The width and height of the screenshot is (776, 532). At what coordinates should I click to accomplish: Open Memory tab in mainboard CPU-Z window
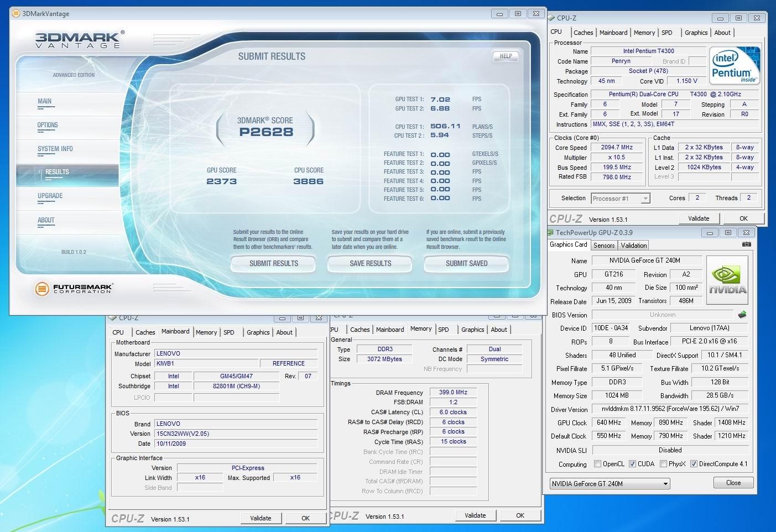coord(206,332)
